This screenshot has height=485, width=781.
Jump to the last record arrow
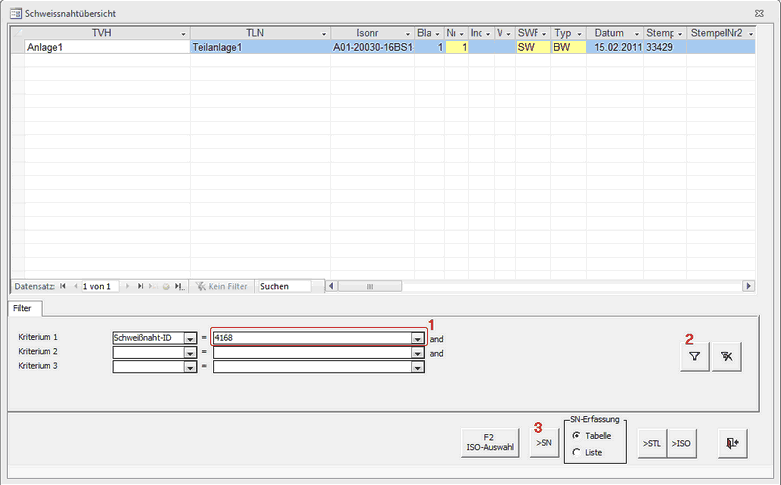click(x=140, y=286)
